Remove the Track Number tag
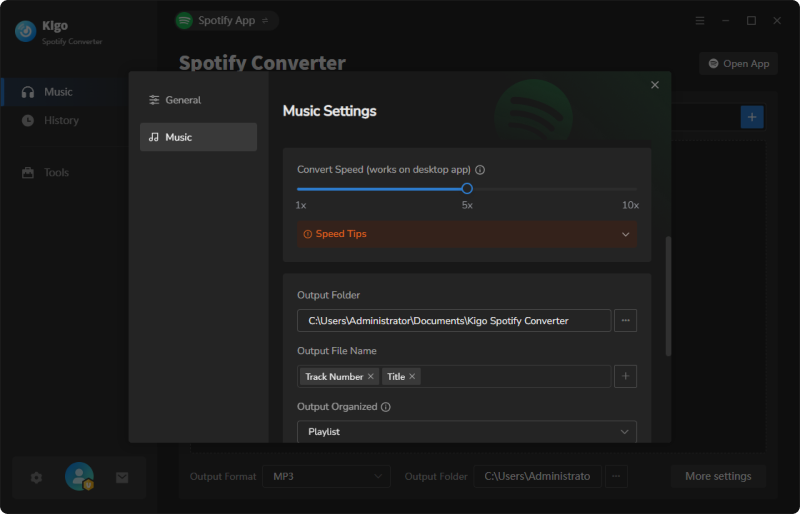This screenshot has width=800, height=514. 370,376
